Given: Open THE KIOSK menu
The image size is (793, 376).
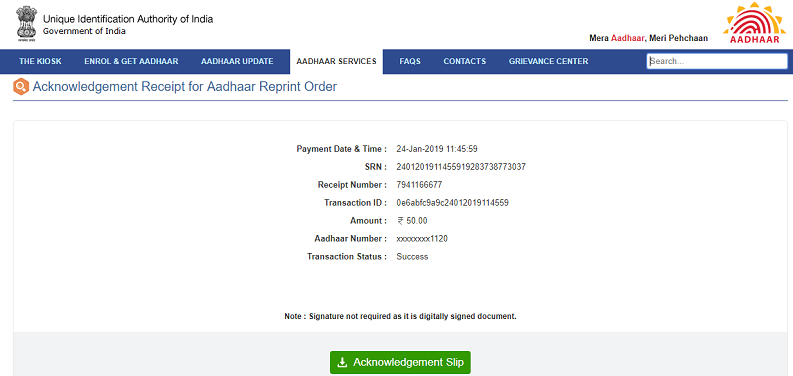Looking at the screenshot, I should coord(40,61).
